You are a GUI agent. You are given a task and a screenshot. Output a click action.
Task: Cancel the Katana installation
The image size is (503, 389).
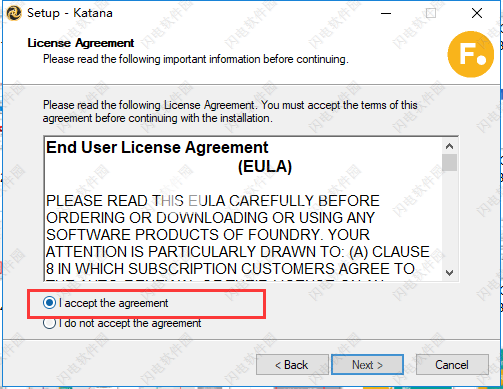(452, 365)
